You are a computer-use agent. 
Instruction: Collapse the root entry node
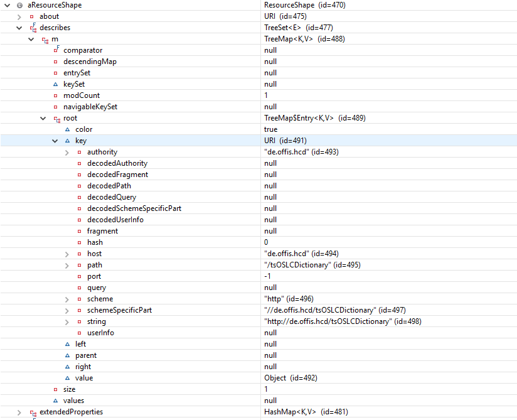point(43,119)
